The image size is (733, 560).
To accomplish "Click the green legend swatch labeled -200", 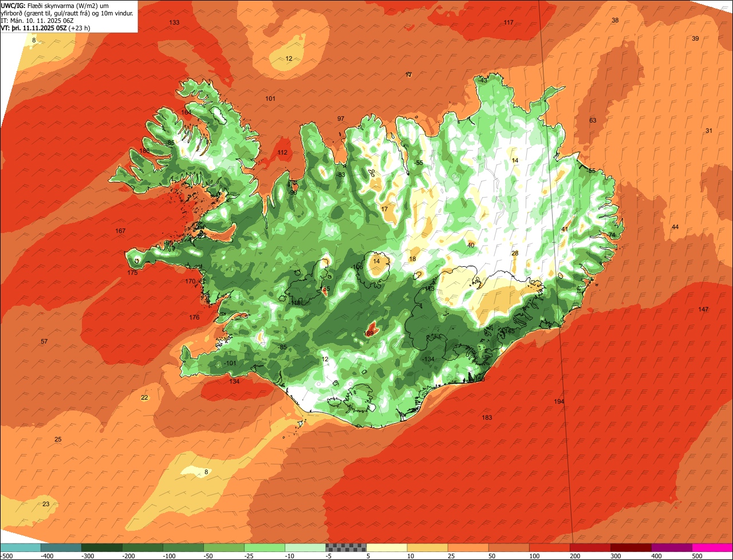I will (x=142, y=547).
